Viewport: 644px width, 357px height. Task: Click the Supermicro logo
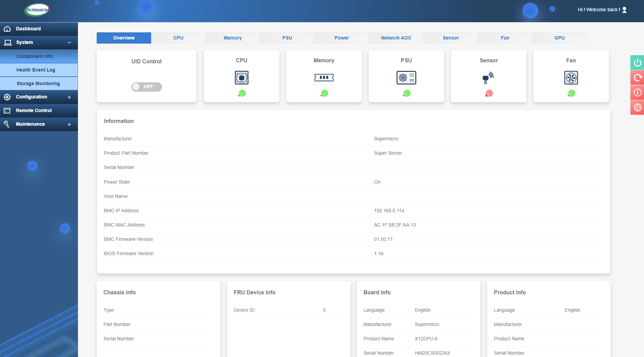37,10
